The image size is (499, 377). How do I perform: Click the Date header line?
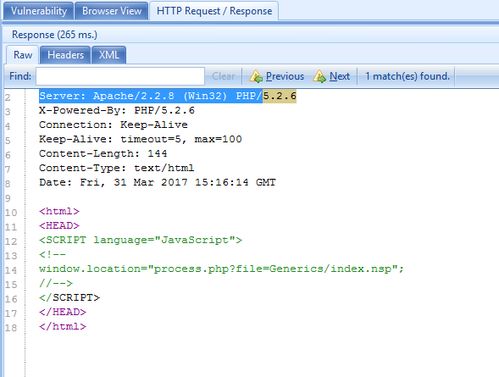pyautogui.click(x=157, y=182)
